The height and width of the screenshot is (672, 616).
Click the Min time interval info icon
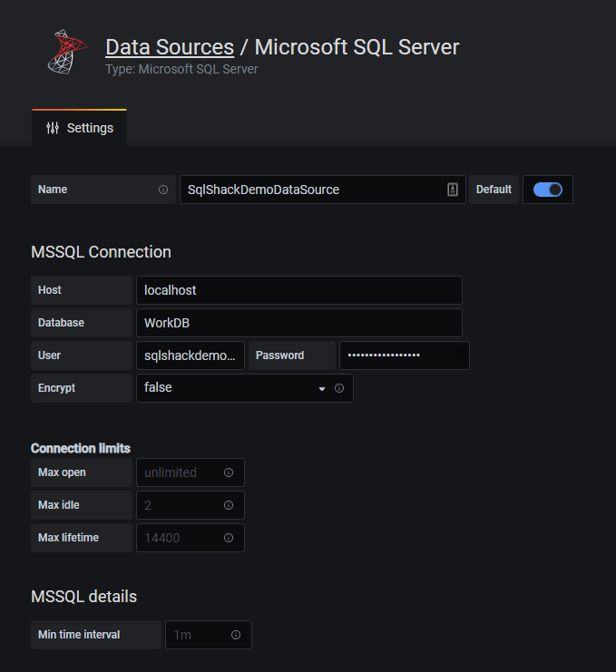click(236, 635)
